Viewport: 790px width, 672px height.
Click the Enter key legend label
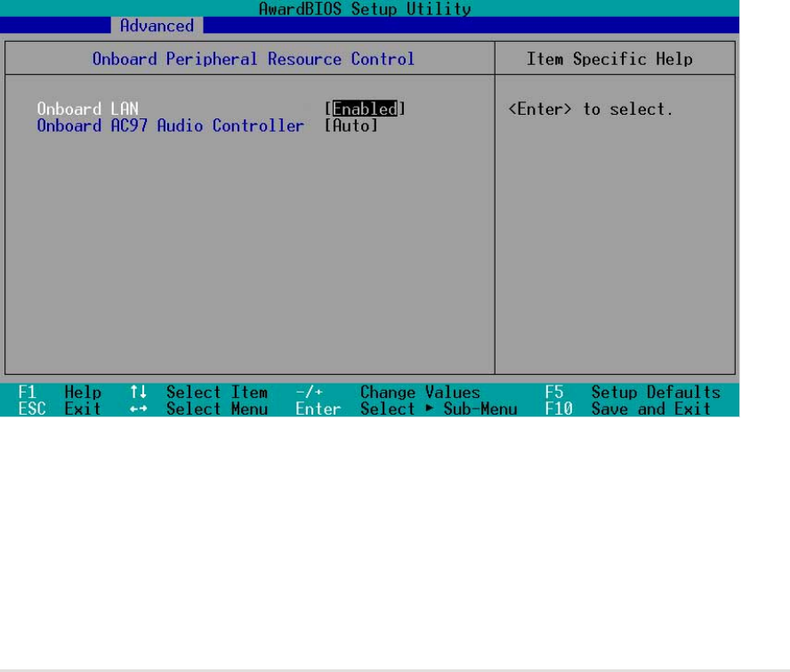coord(318,409)
